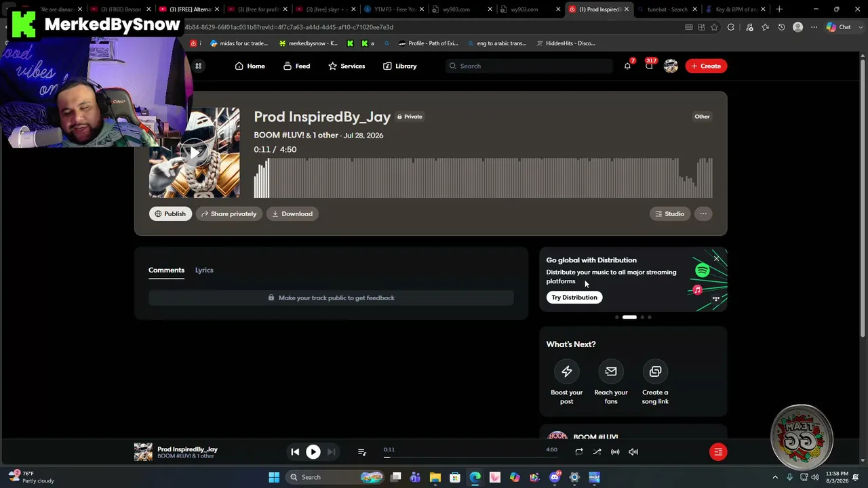Open chat messages with 317 badge
868x488 pixels.
click(650, 66)
